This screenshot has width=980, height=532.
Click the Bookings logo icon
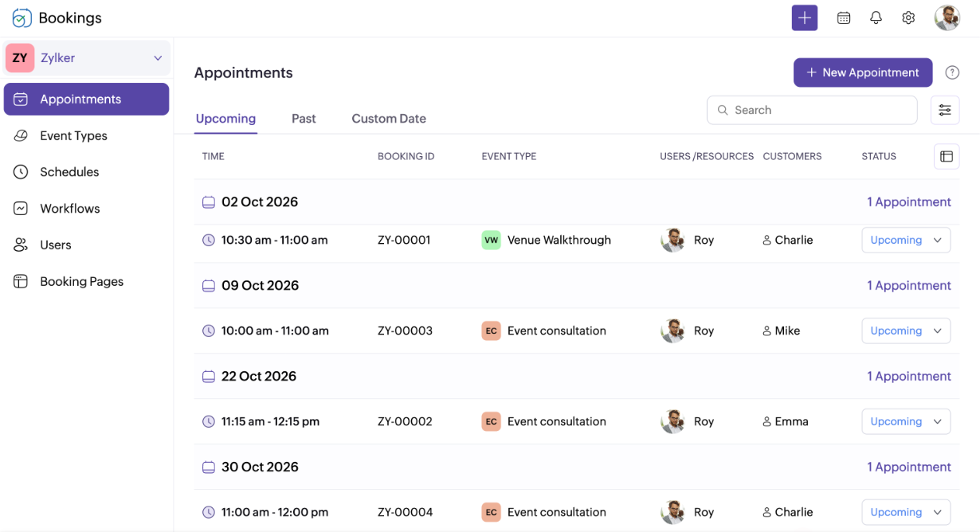(x=22, y=18)
